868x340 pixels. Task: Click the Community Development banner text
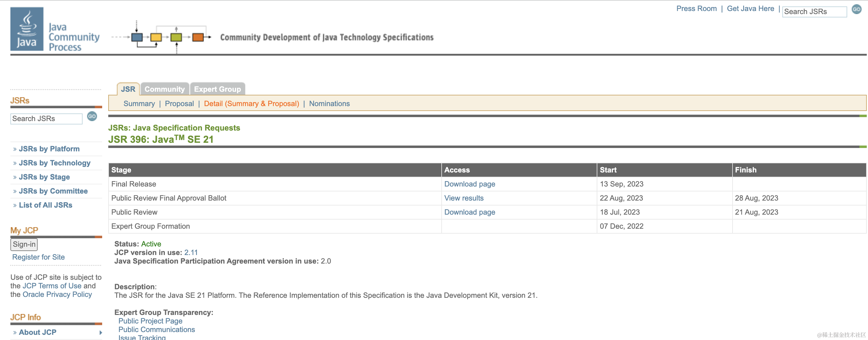[x=327, y=37]
